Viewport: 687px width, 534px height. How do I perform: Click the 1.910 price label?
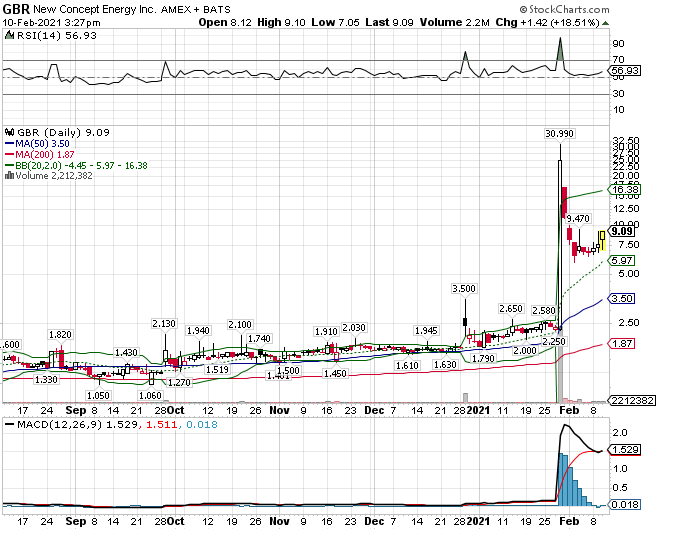(326, 332)
